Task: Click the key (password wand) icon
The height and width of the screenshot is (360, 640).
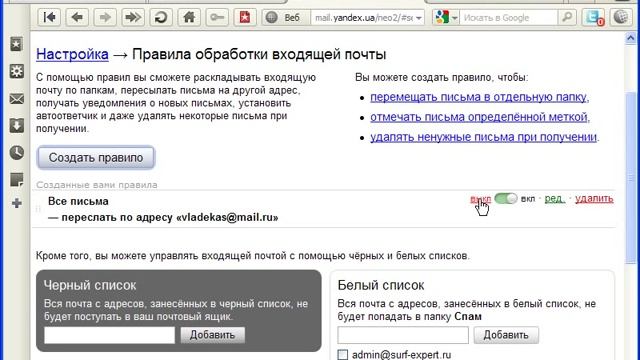Action: coord(217,18)
